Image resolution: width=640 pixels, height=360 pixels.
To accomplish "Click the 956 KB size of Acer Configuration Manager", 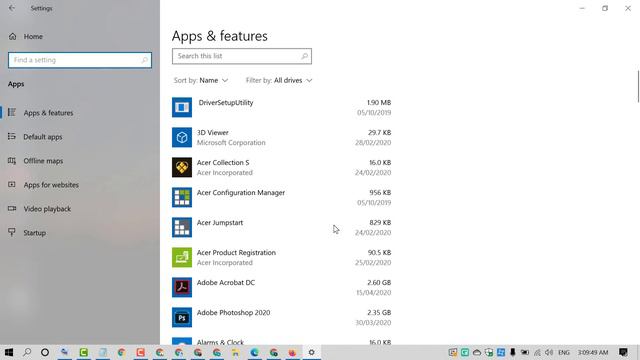I will (380, 193).
